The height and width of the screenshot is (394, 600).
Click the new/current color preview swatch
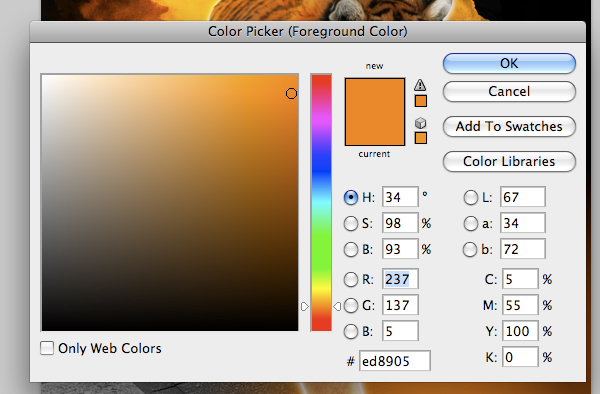point(375,112)
